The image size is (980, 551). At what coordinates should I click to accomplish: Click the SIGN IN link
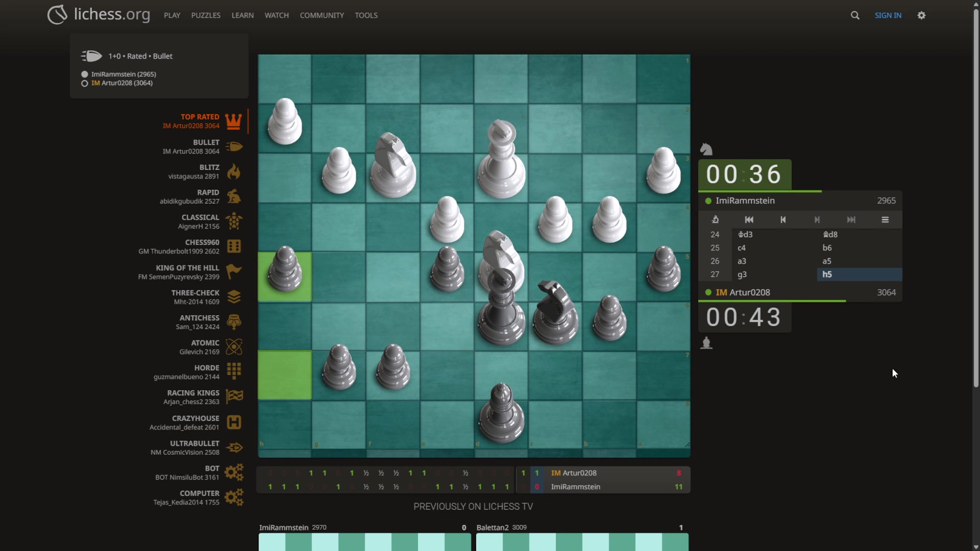click(888, 15)
